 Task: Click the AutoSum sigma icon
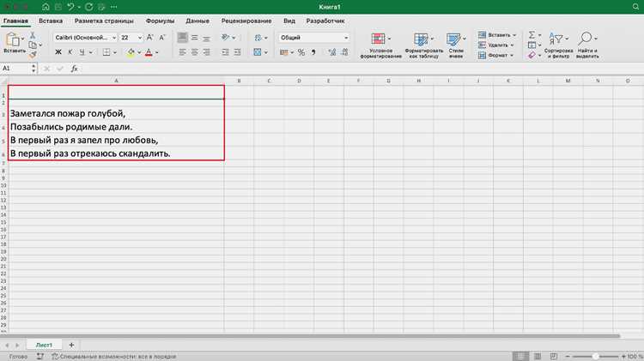pyautogui.click(x=532, y=35)
